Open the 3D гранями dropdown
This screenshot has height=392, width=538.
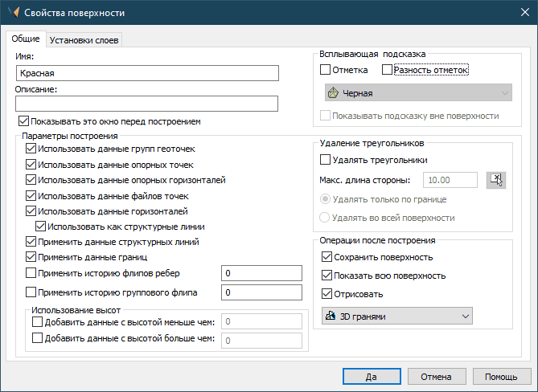point(396,316)
